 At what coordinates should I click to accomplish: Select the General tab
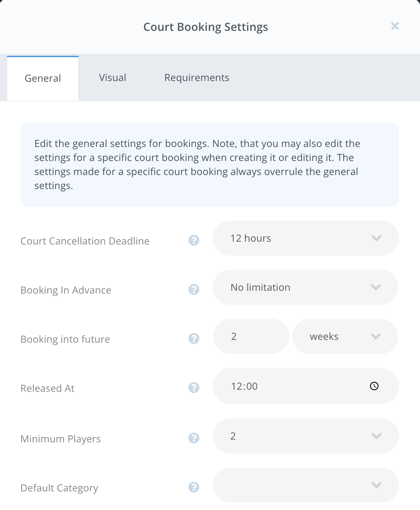point(42,78)
